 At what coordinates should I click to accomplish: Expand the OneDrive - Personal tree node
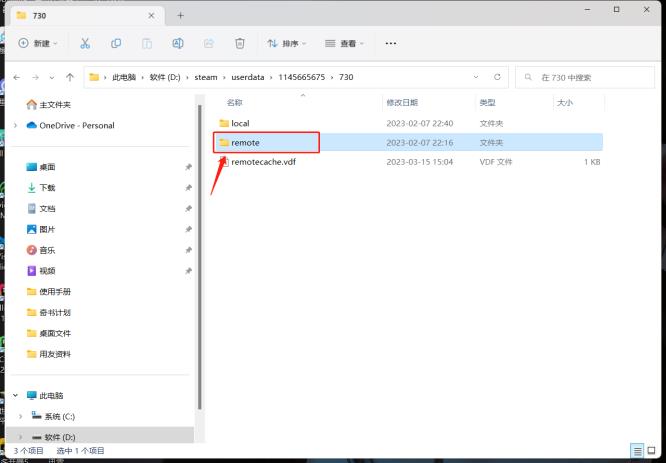[15, 125]
